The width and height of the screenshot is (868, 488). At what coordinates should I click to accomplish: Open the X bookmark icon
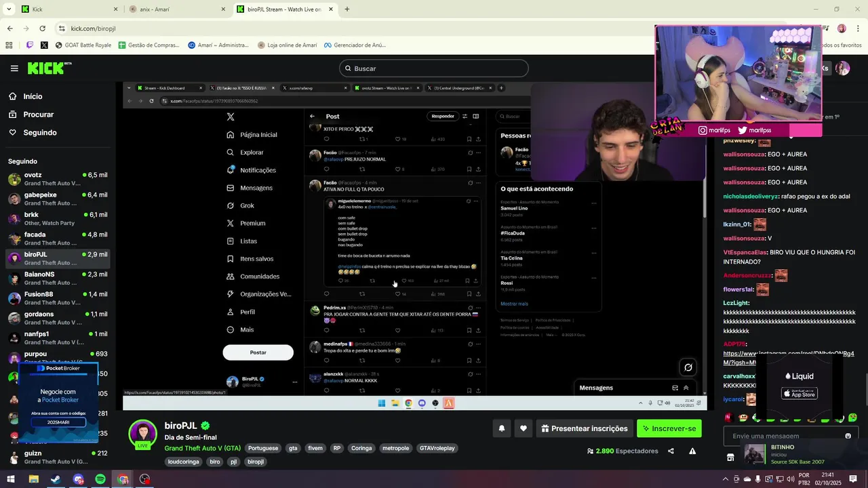44,45
